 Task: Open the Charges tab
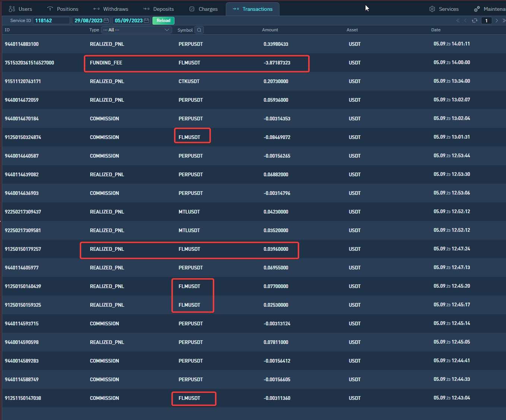pyautogui.click(x=203, y=9)
